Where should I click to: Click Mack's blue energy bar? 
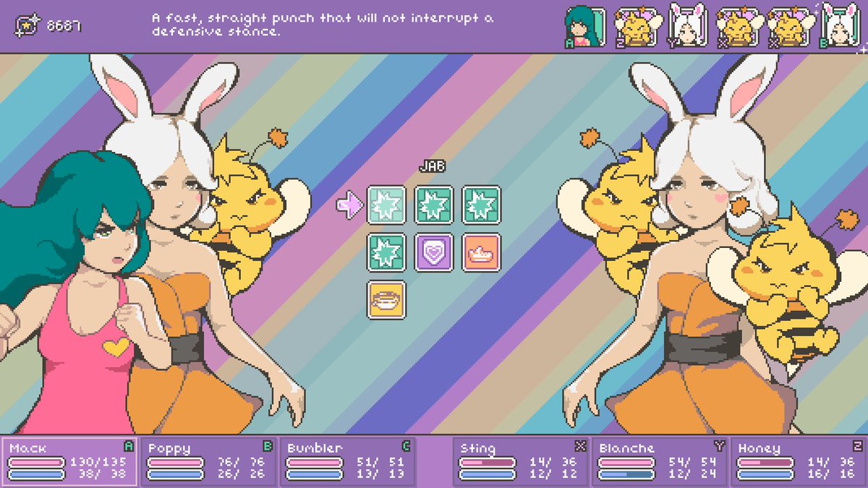[x=37, y=474]
